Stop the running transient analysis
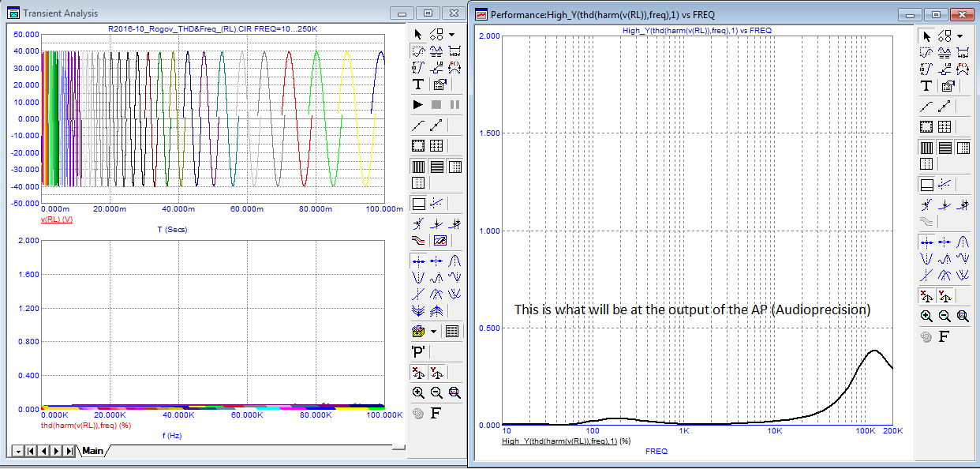Viewport: 980px width, 469px height. tap(436, 104)
